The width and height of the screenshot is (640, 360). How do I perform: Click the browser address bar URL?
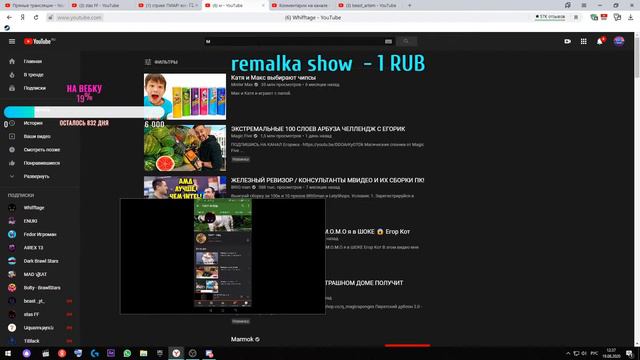point(79,18)
